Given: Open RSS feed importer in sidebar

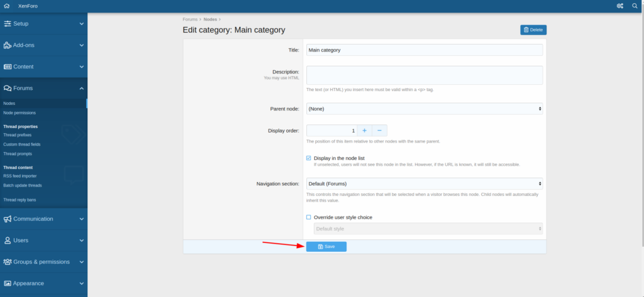Looking at the screenshot, I should 19,176.
